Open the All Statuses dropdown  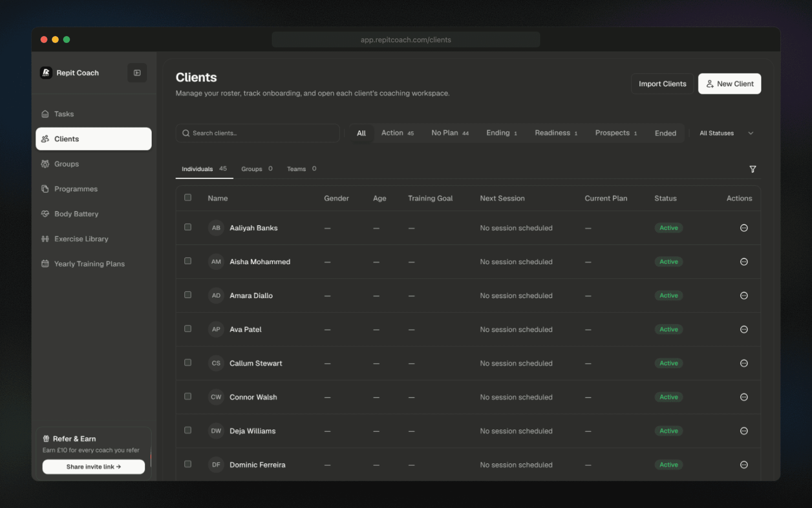pyautogui.click(x=727, y=133)
